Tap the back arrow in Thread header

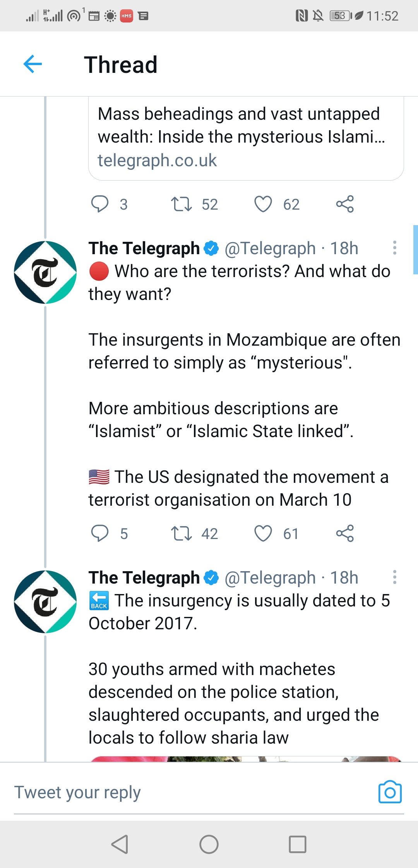pos(33,64)
